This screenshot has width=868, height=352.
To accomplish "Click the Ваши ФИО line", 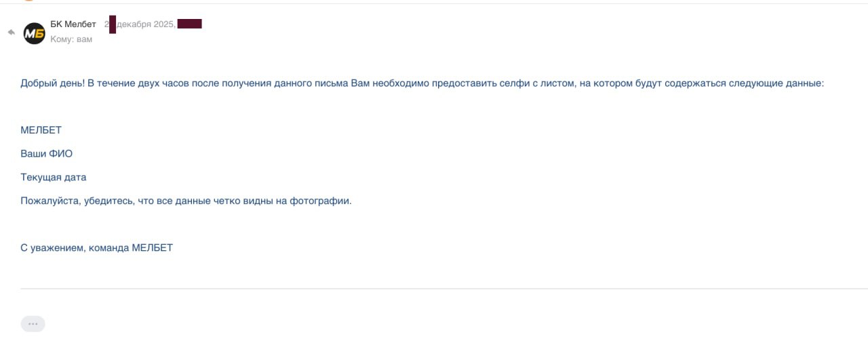I will (47, 154).
